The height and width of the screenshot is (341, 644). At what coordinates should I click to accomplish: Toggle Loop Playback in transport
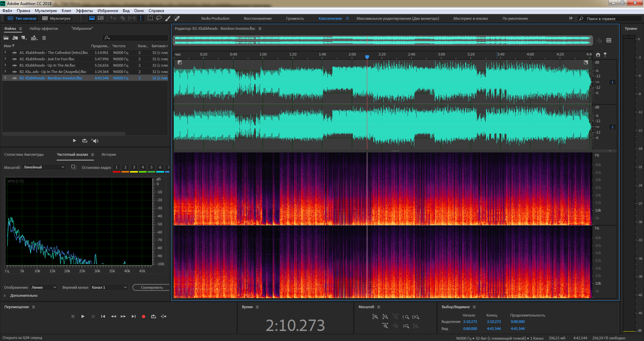tap(154, 316)
